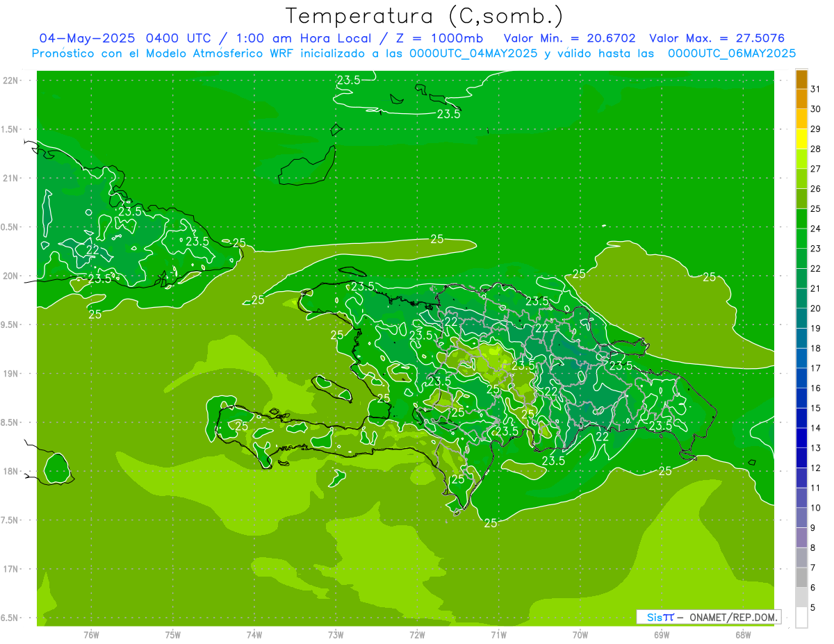Click the 8.5N latitude axis label
The image size is (834, 644).
tap(11, 422)
